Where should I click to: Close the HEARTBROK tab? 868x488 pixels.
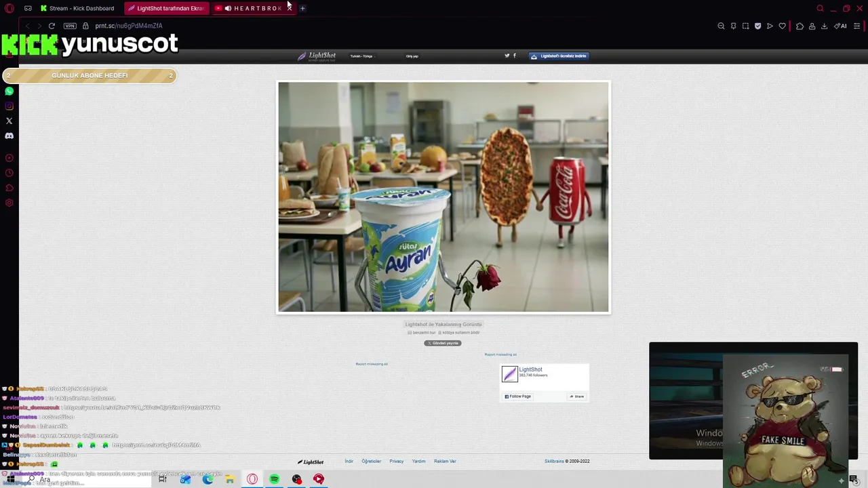click(289, 8)
